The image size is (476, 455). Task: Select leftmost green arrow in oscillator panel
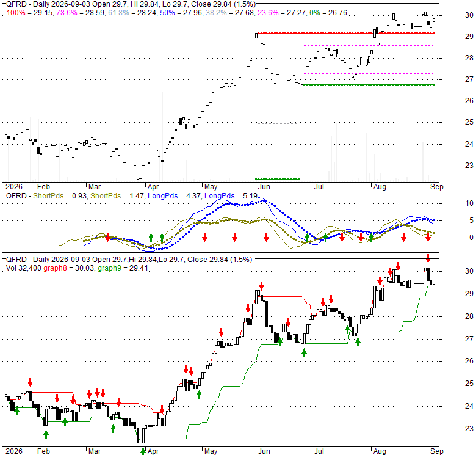[151, 237]
